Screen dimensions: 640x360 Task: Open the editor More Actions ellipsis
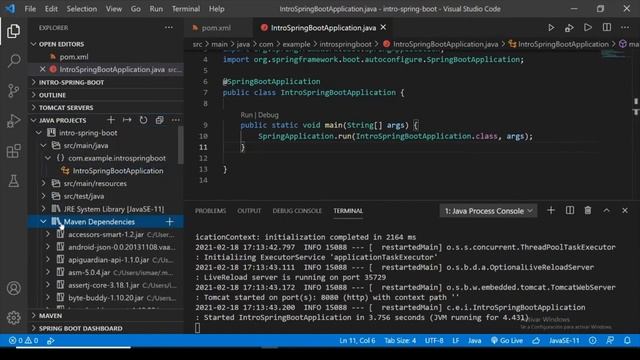(x=625, y=27)
